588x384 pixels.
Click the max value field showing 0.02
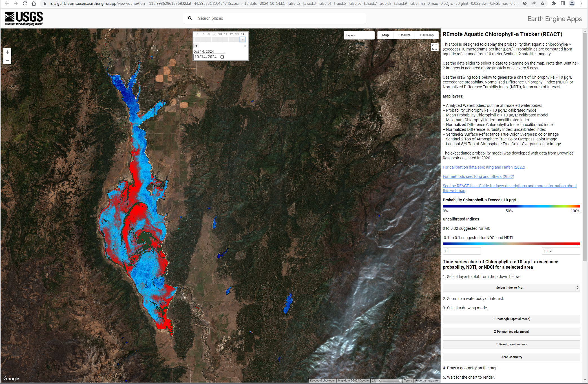(x=560, y=251)
